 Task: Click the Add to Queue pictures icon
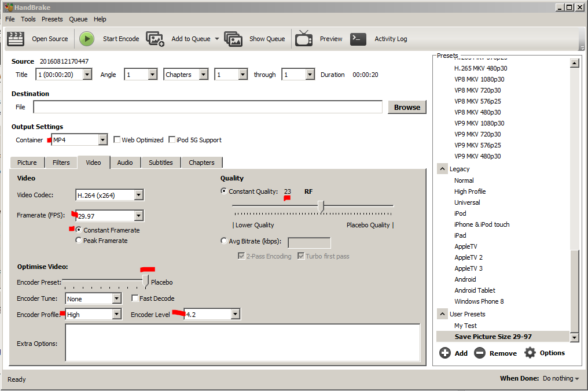coord(155,39)
